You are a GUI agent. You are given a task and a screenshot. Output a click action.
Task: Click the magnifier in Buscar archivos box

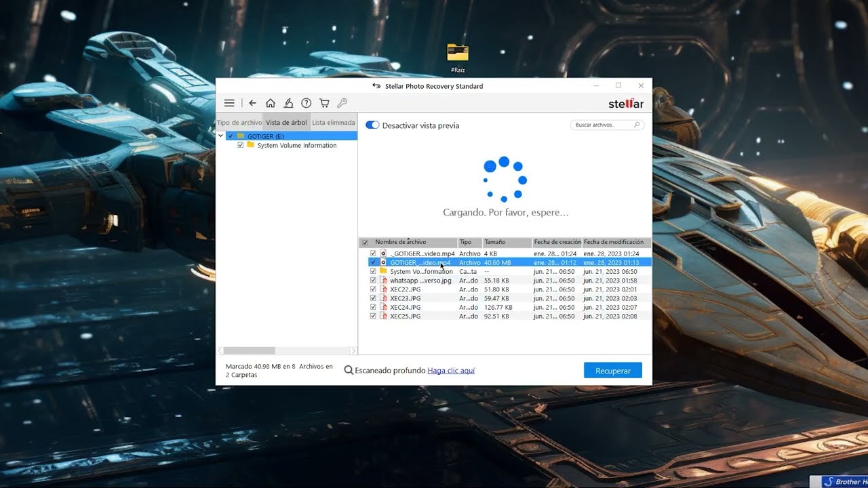637,125
